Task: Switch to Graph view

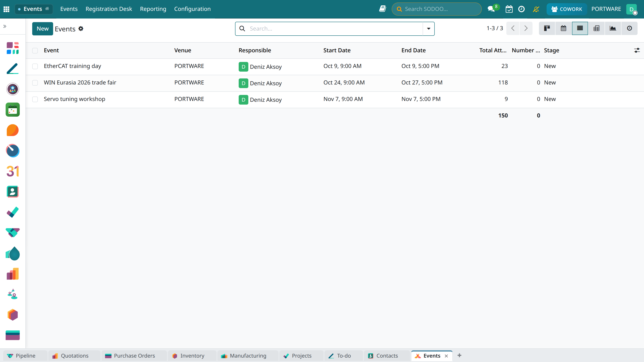Action: pos(613,29)
